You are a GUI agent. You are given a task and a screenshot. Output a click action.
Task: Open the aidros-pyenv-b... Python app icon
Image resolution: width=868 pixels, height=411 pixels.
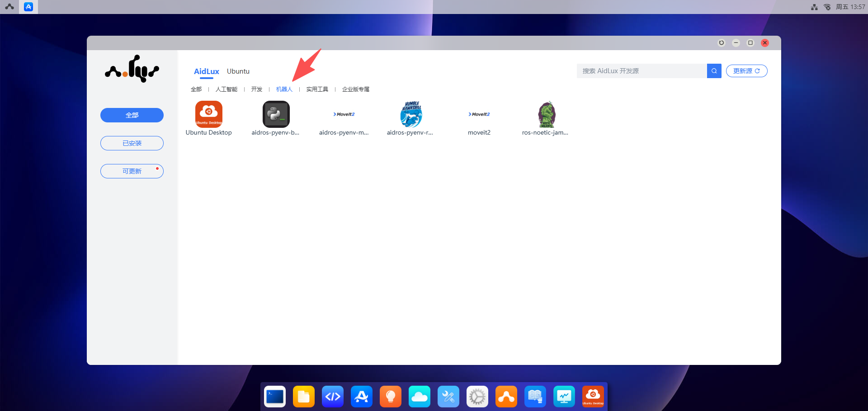(276, 114)
